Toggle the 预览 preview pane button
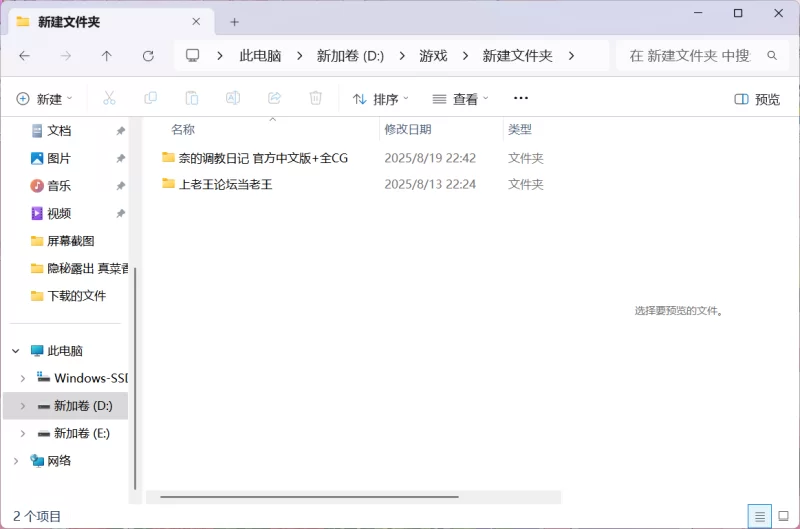Viewport: 800px width, 529px height. pos(757,99)
